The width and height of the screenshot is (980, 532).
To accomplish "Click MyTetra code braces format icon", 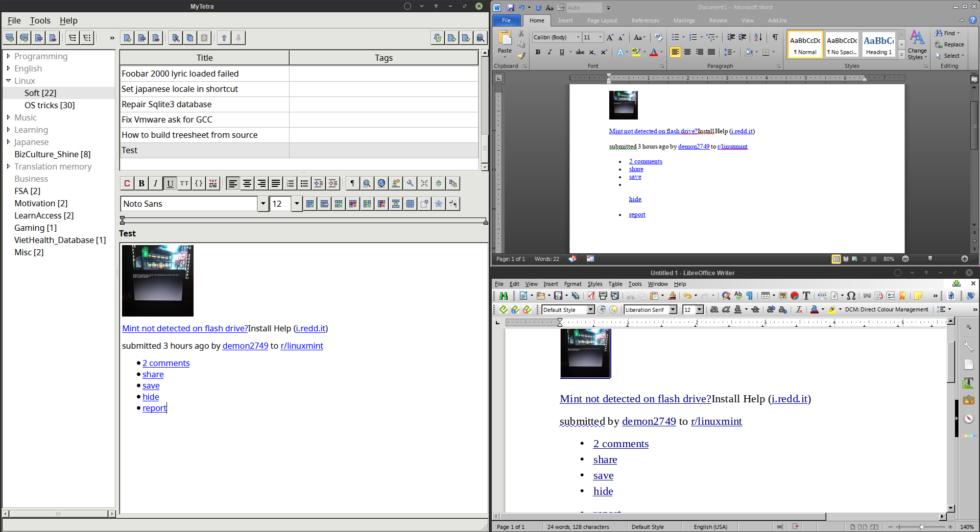I will pos(199,184).
